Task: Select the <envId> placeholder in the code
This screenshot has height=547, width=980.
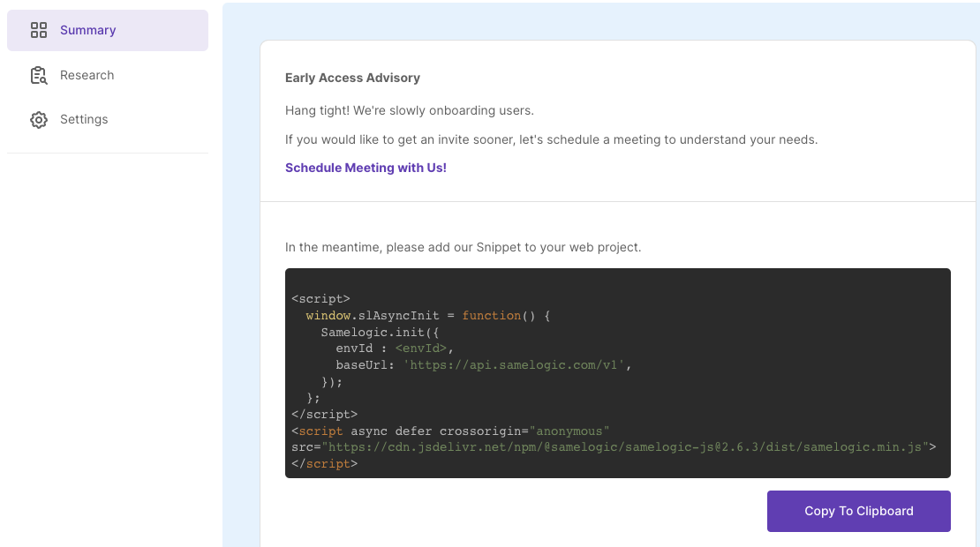Action: pyautogui.click(x=420, y=348)
